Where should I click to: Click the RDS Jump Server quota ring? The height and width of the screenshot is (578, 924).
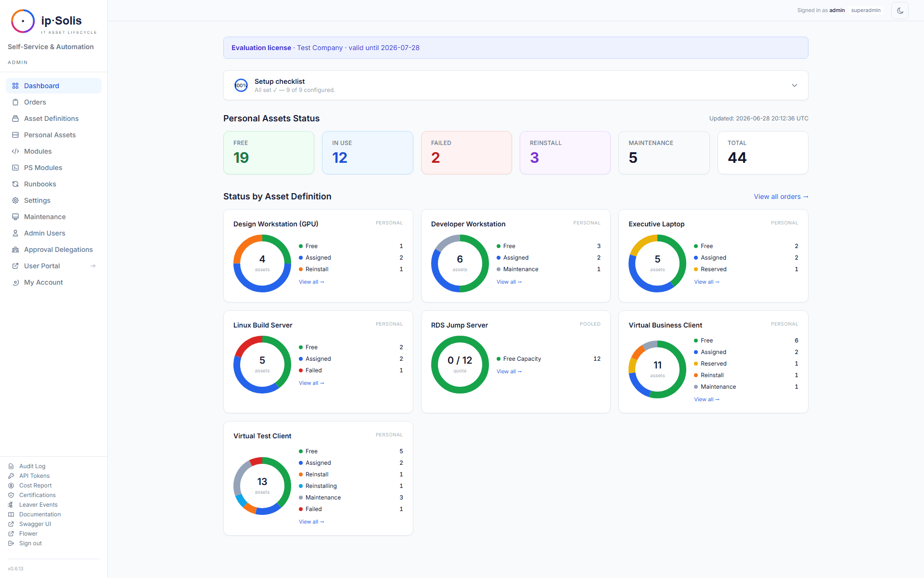pyautogui.click(x=460, y=365)
